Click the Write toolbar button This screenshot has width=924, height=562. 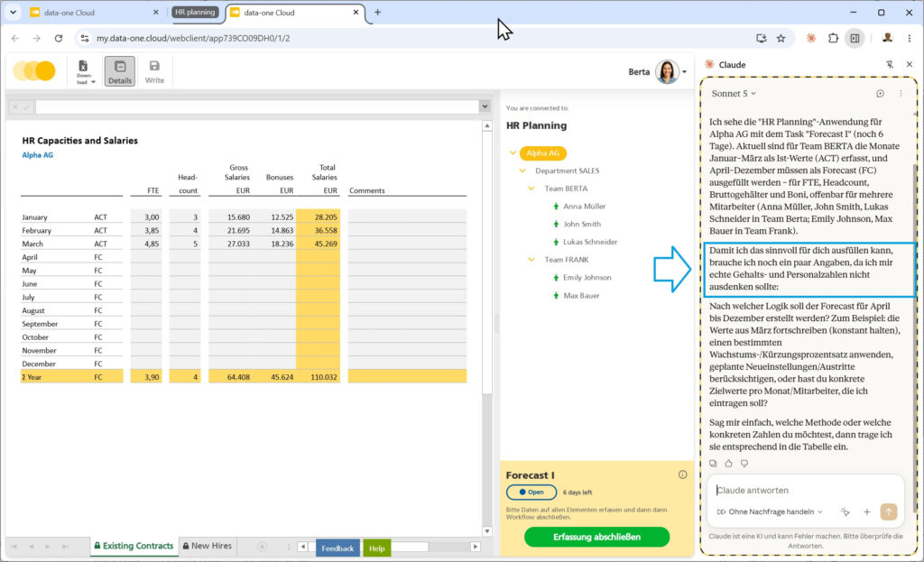tap(154, 71)
